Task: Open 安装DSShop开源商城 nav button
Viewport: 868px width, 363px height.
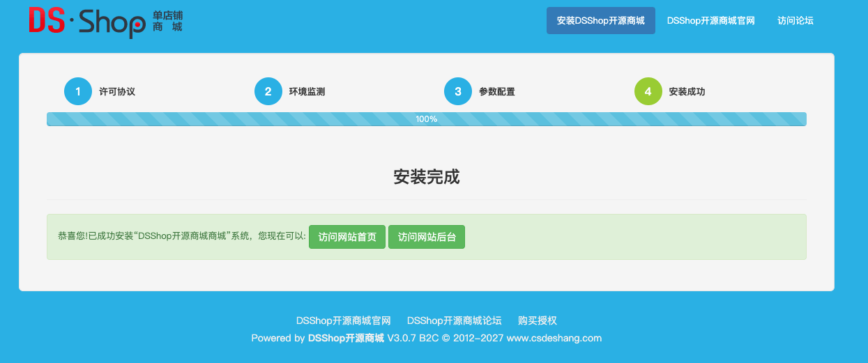Action: coord(601,21)
